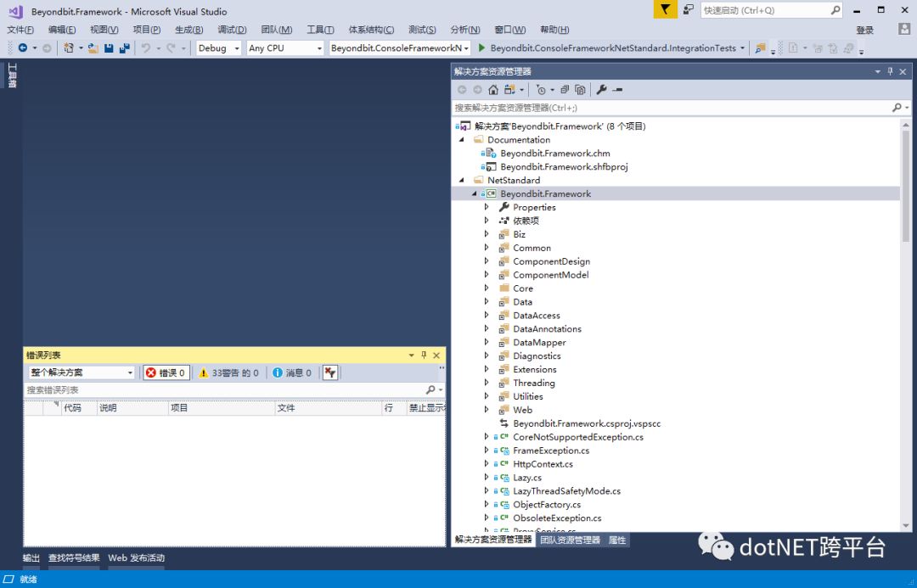The height and width of the screenshot is (588, 917).
Task: Select the Beyondbit.Framework project node
Action: tap(546, 193)
